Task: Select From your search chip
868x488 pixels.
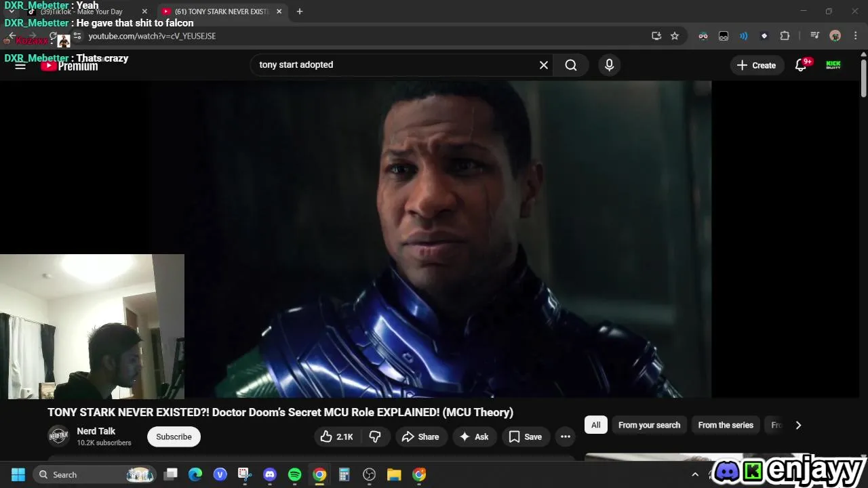Action: tap(649, 425)
